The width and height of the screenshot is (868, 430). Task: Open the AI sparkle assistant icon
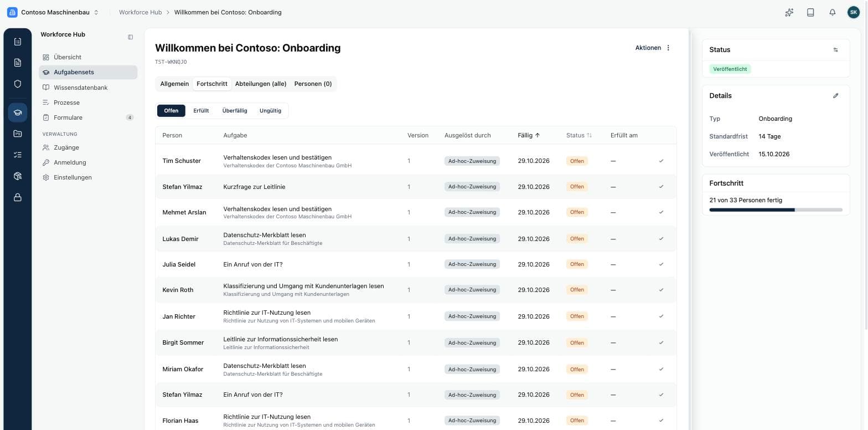click(789, 12)
